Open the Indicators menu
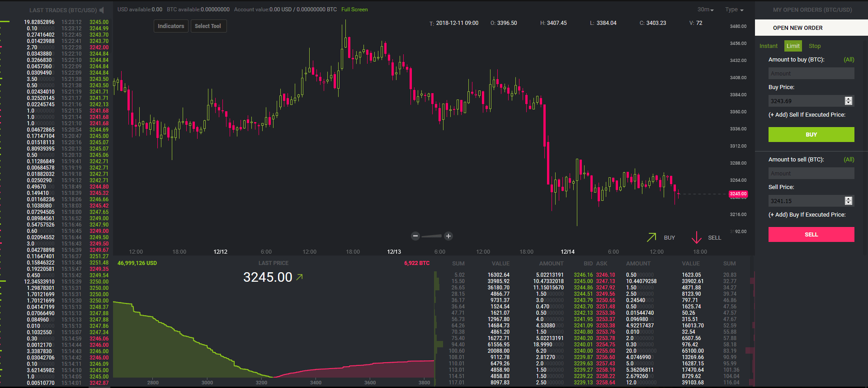This screenshot has height=388, width=868. (x=171, y=26)
